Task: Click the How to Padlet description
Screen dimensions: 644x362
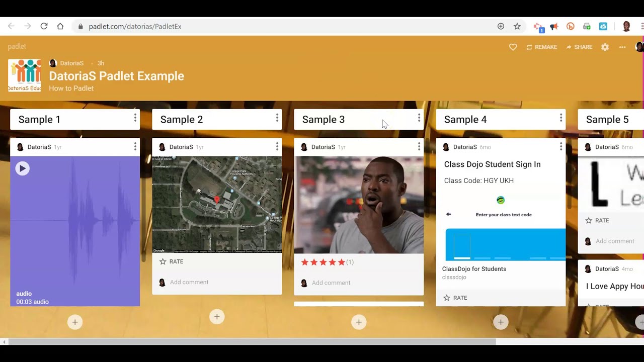Action: pos(71,88)
